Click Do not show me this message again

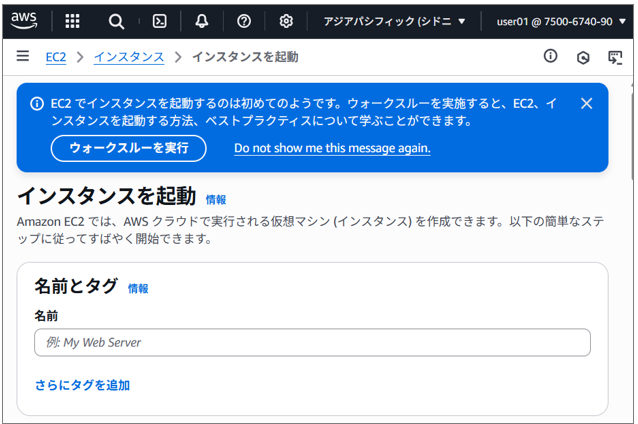[x=332, y=148]
